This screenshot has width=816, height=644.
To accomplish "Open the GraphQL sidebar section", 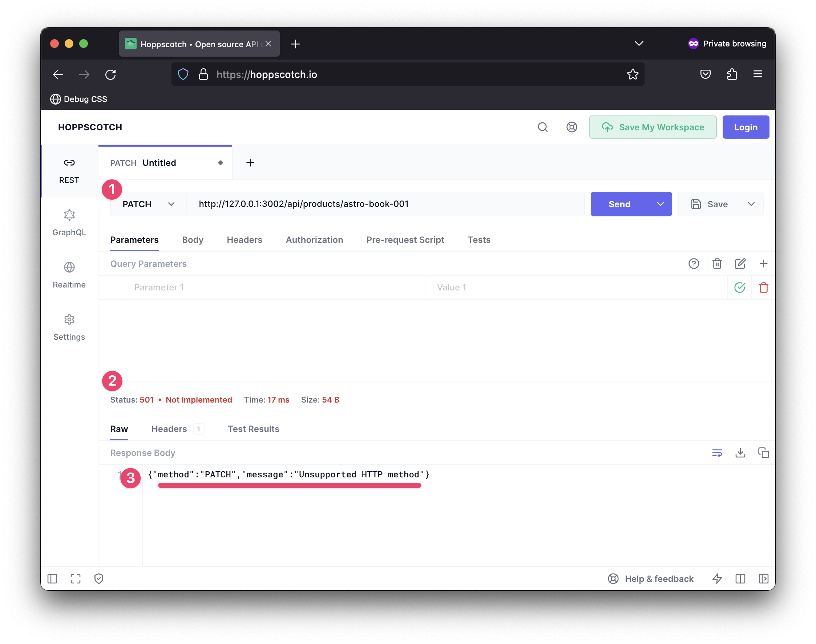I will pyautogui.click(x=69, y=223).
